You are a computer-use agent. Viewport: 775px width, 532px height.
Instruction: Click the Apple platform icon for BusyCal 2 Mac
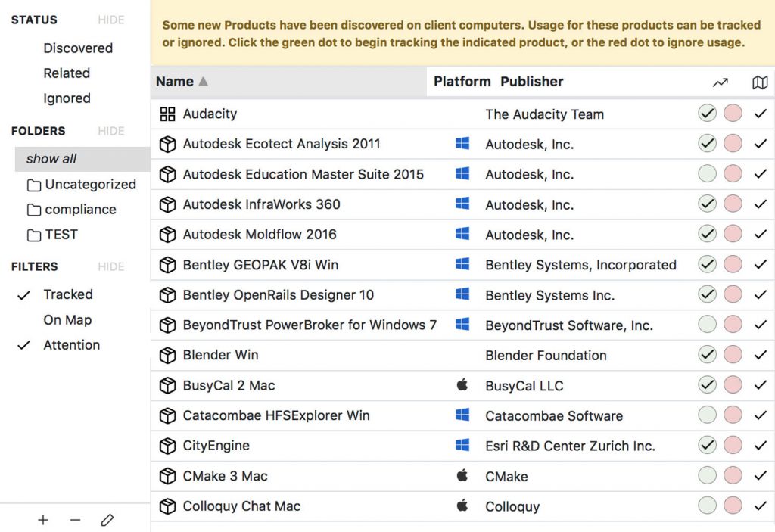tap(462, 385)
